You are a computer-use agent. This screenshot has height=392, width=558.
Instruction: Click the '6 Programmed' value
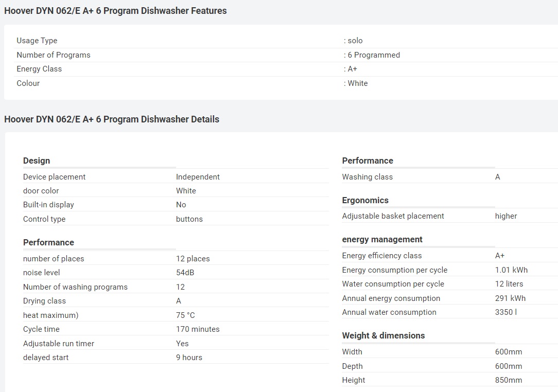(373, 55)
